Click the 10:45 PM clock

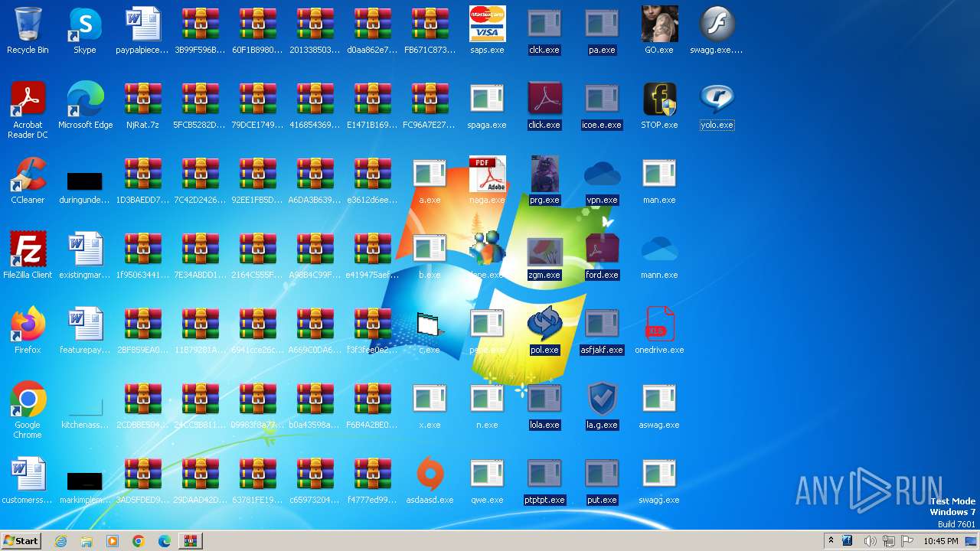[940, 541]
